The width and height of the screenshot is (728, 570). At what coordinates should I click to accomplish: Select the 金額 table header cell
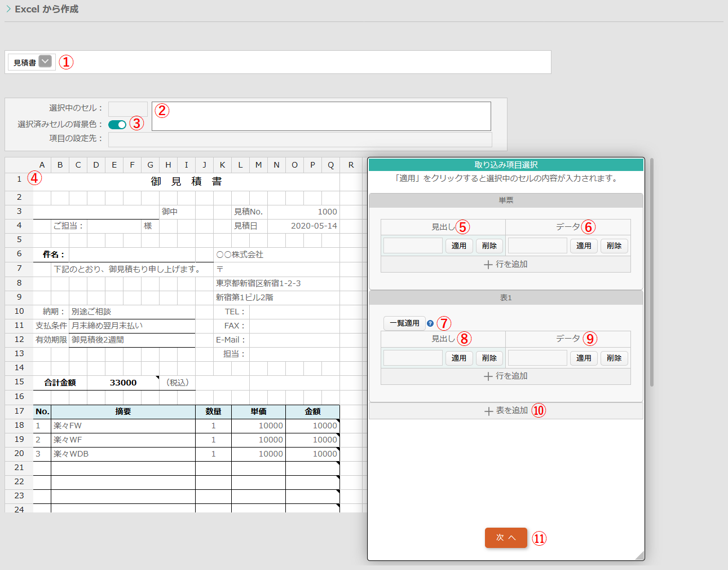tap(312, 411)
